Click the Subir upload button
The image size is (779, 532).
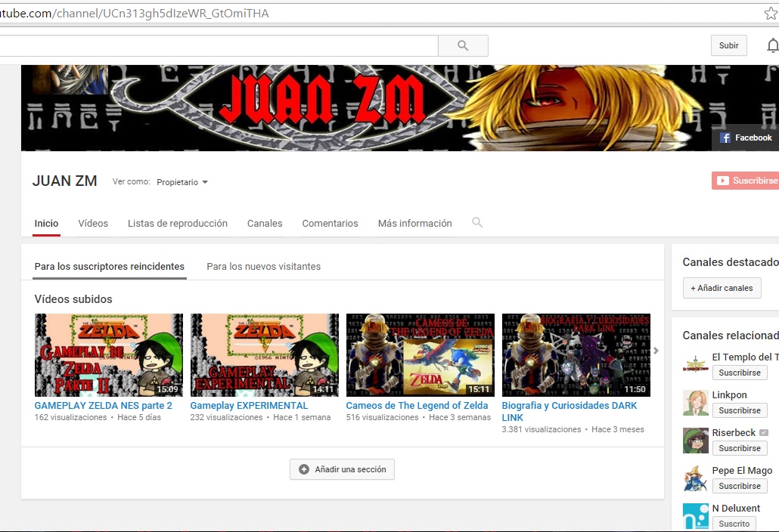729,45
